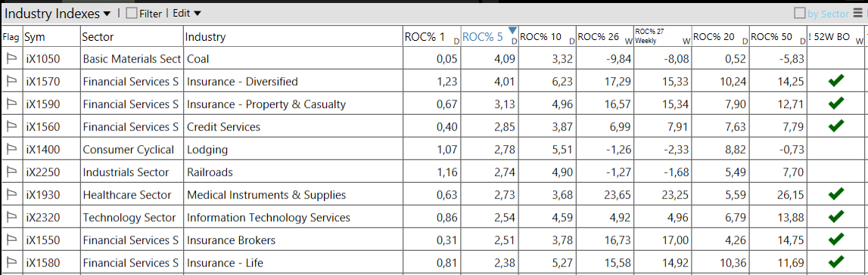This screenshot has height=275, width=868.
Task: Toggle ROC% 5 sort order arrow
Action: 512,30
